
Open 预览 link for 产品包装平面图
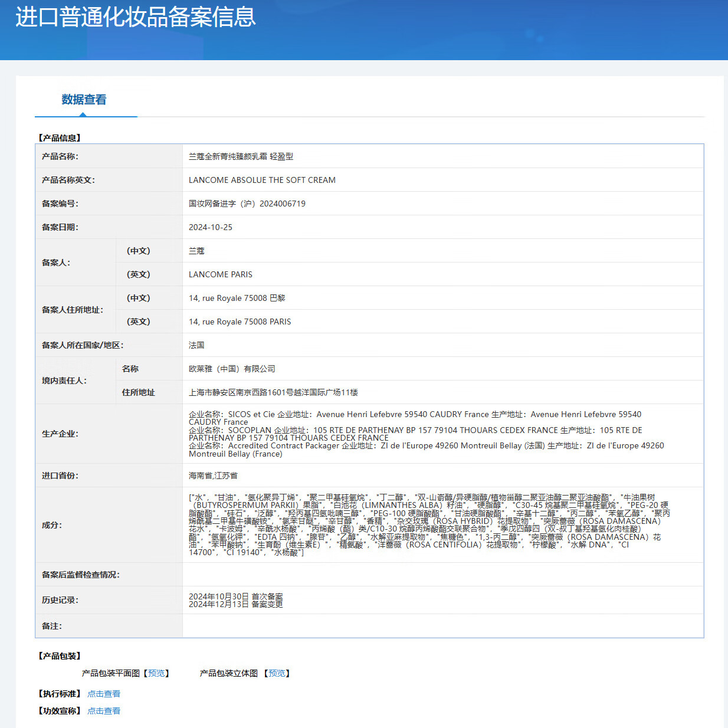pyautogui.click(x=156, y=673)
